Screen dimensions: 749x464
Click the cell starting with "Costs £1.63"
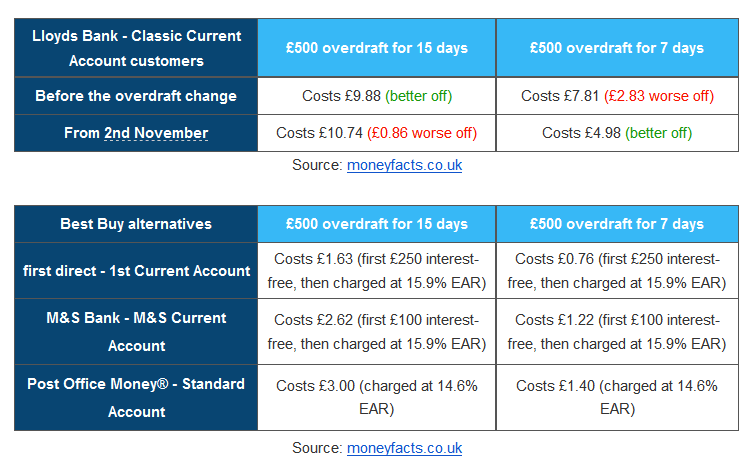point(377,270)
